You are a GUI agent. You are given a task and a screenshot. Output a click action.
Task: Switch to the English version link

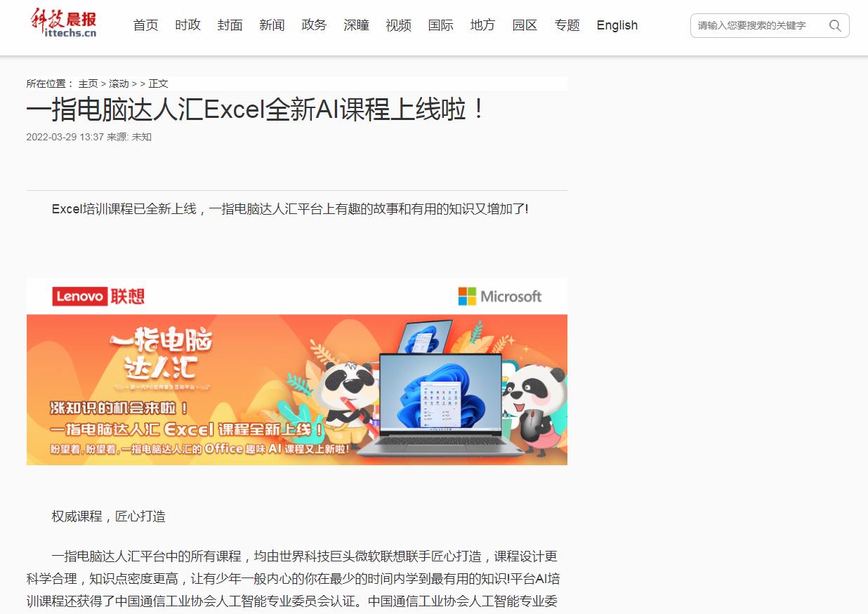click(x=617, y=25)
